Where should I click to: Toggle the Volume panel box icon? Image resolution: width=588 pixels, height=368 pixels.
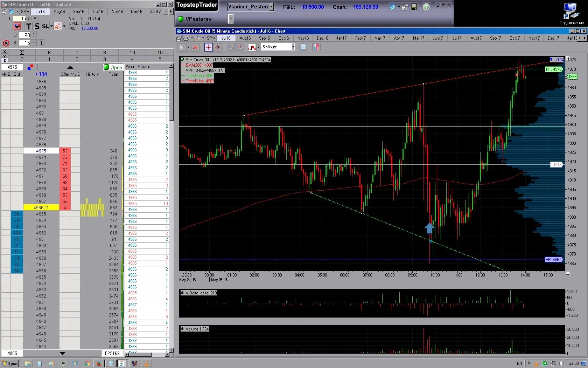182,329
